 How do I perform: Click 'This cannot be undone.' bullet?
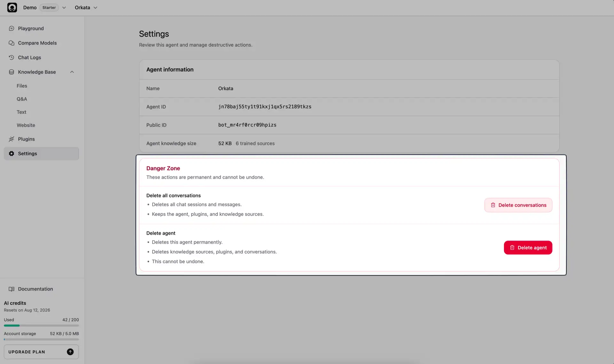178,261
